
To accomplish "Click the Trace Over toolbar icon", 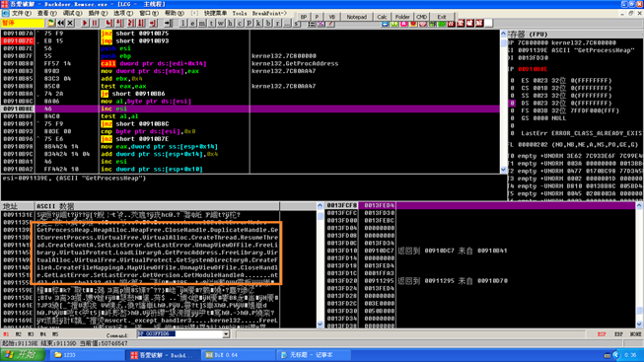I will (x=141, y=23).
